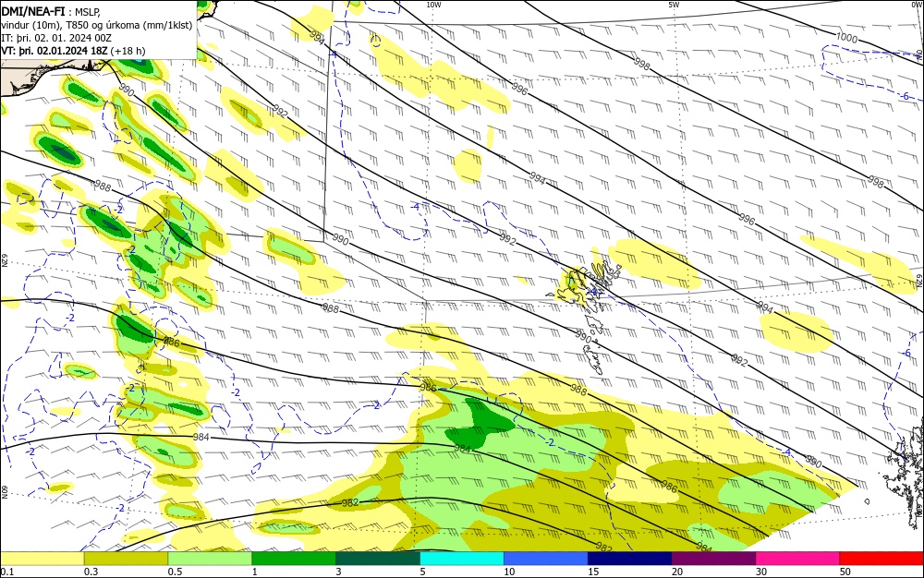Click the "IT: þri. 02. 01. 2024 00Z" line
Screen dimensions: 924x578
56,38
